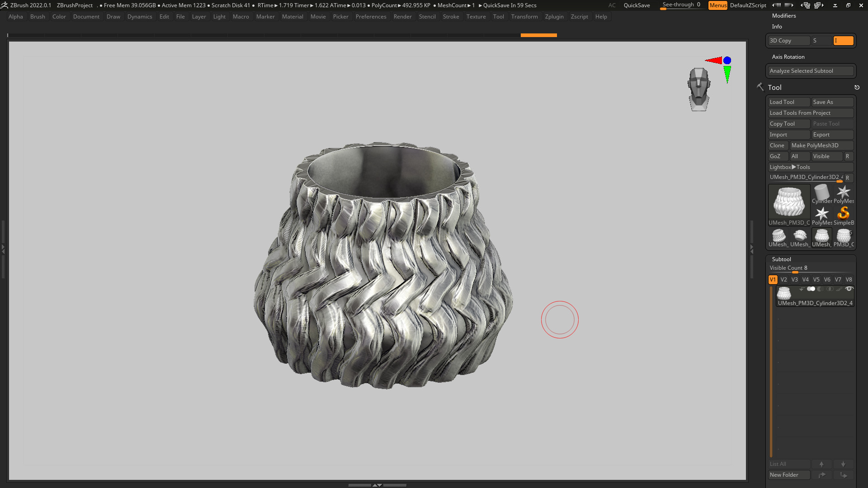Viewport: 868px width, 488px height.
Task: Collapse the Subtool section header
Action: click(781, 259)
